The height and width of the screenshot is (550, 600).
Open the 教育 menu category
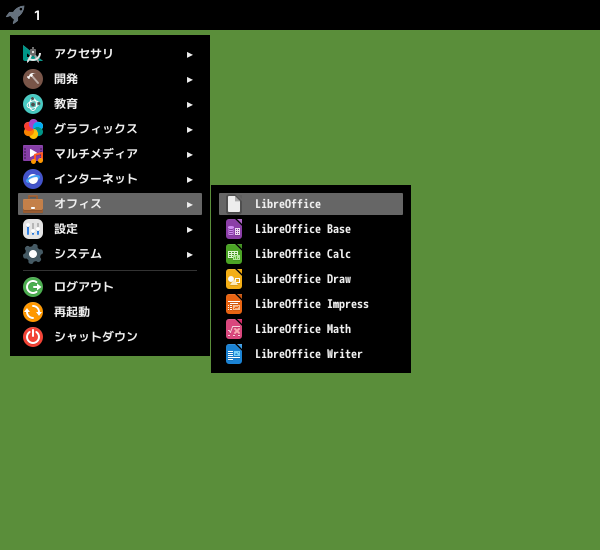click(110, 104)
